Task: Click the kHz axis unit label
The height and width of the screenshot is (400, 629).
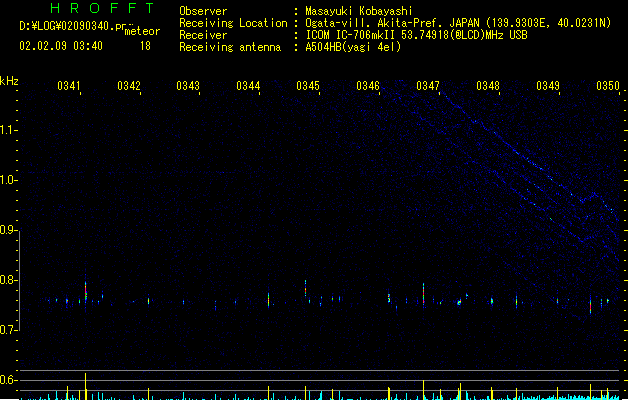Action: point(9,81)
